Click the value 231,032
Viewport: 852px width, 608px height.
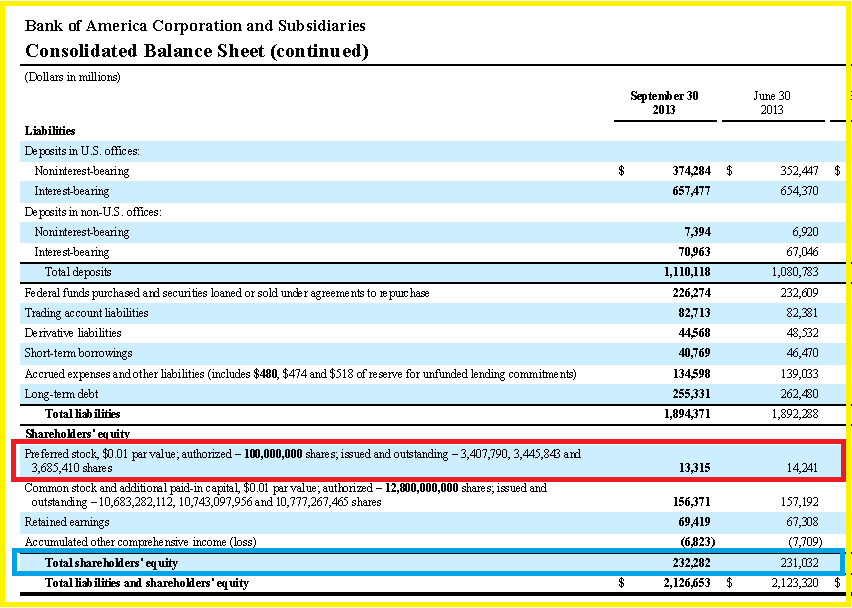[799, 563]
